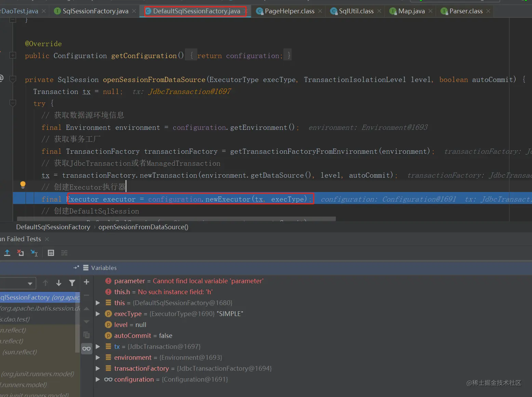Click the override gutter icon beside openSessionFromDataSource
The width and height of the screenshot is (532, 397).
[x=1, y=78]
